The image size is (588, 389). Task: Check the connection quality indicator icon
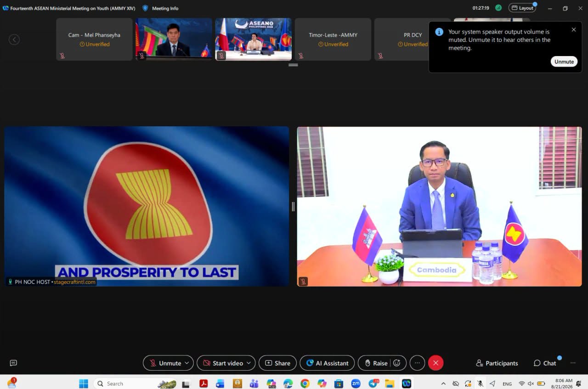[x=498, y=8]
